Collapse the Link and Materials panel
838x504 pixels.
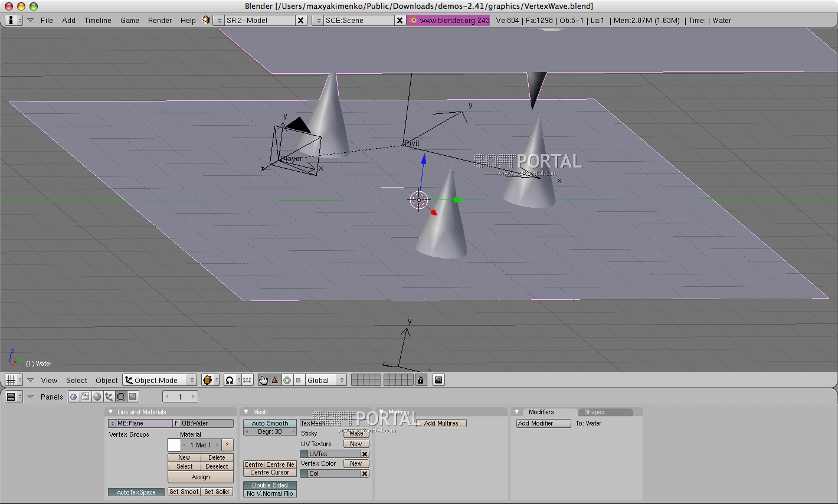[x=110, y=412]
